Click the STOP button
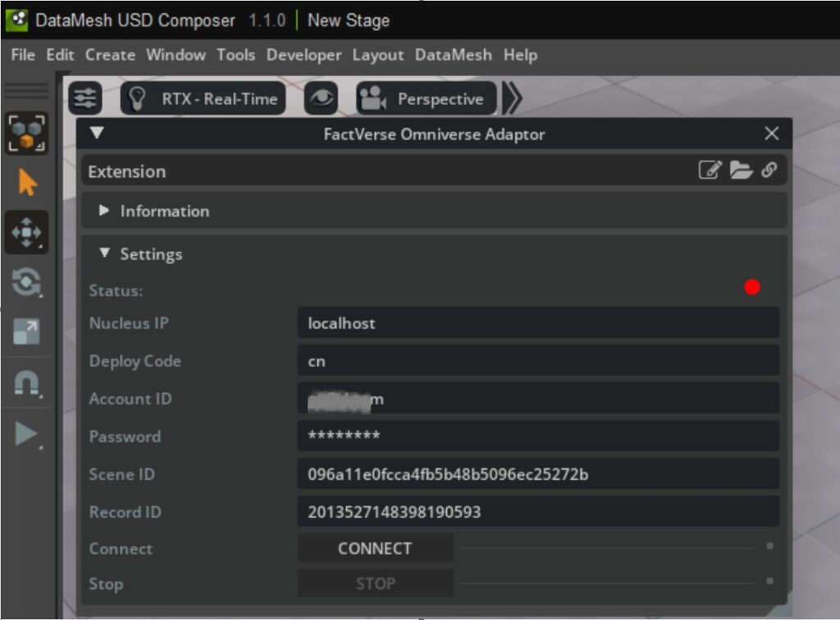 pyautogui.click(x=375, y=584)
